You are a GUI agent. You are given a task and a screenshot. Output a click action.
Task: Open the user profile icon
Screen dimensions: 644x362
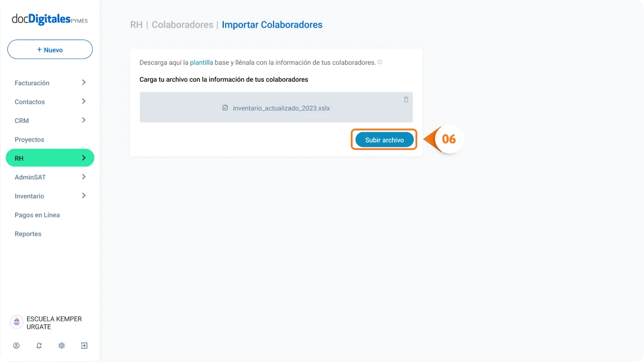coord(16,346)
